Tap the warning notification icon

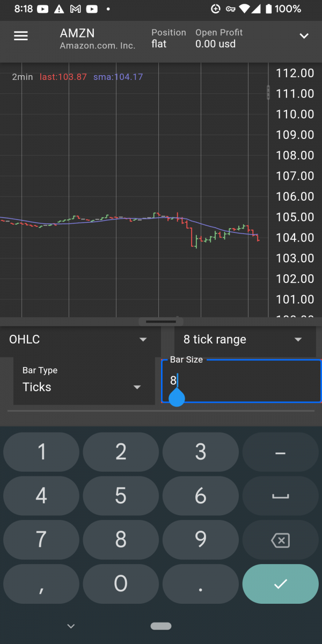coord(59,9)
